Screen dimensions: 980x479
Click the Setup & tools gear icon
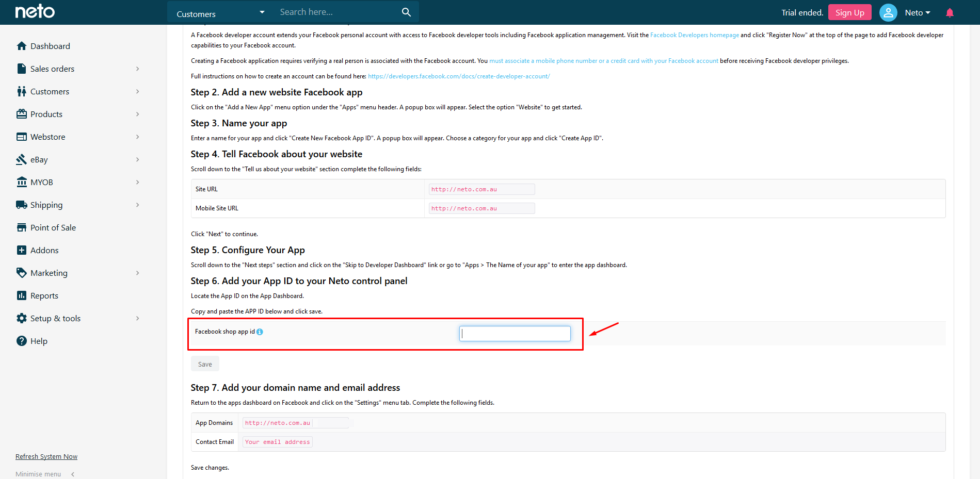[x=22, y=318]
